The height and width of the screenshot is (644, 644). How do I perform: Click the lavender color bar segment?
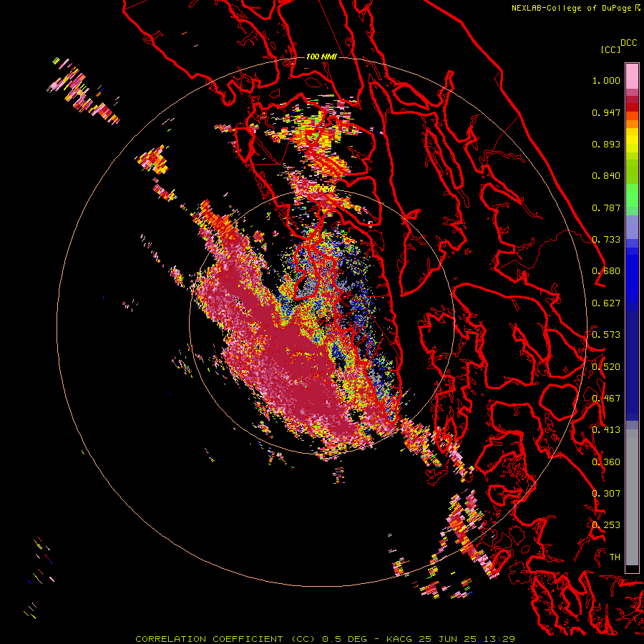pyautogui.click(x=632, y=227)
